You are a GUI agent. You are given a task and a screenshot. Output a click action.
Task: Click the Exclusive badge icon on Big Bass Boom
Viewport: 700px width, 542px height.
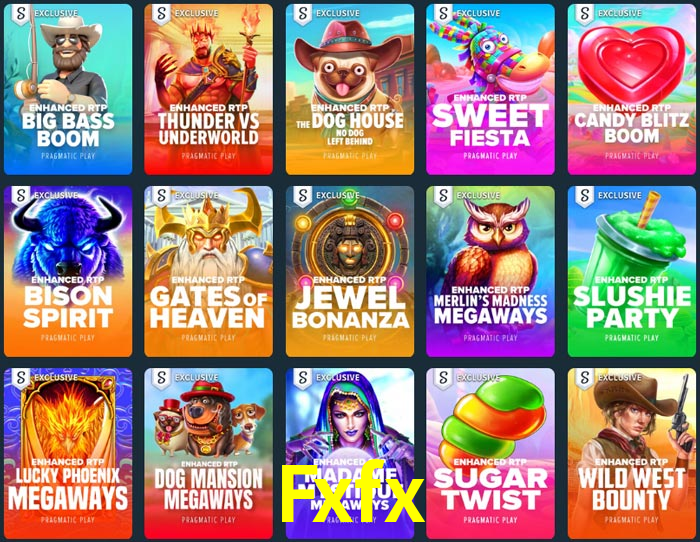pos(21,14)
